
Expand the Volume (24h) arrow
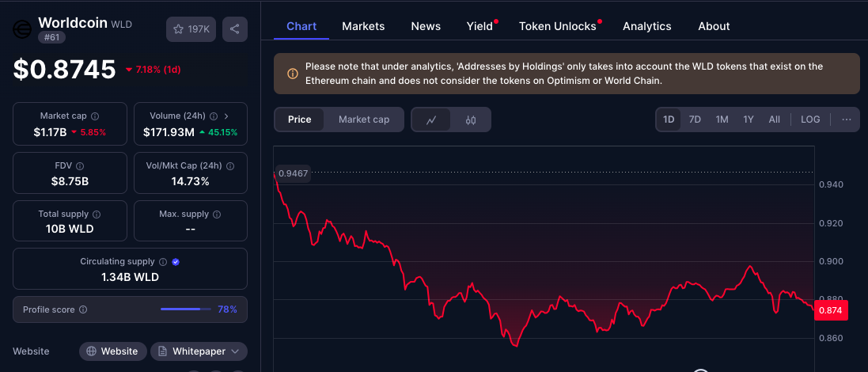point(226,116)
